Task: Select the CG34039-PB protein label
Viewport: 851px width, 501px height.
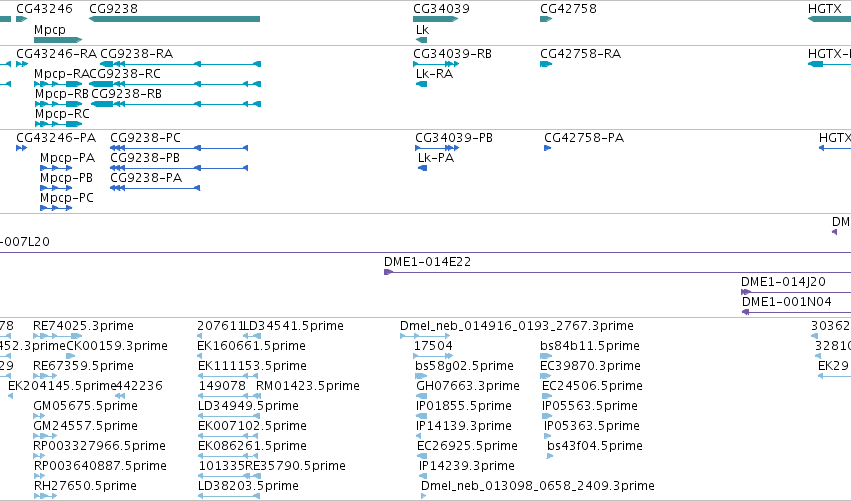Action: [x=454, y=138]
